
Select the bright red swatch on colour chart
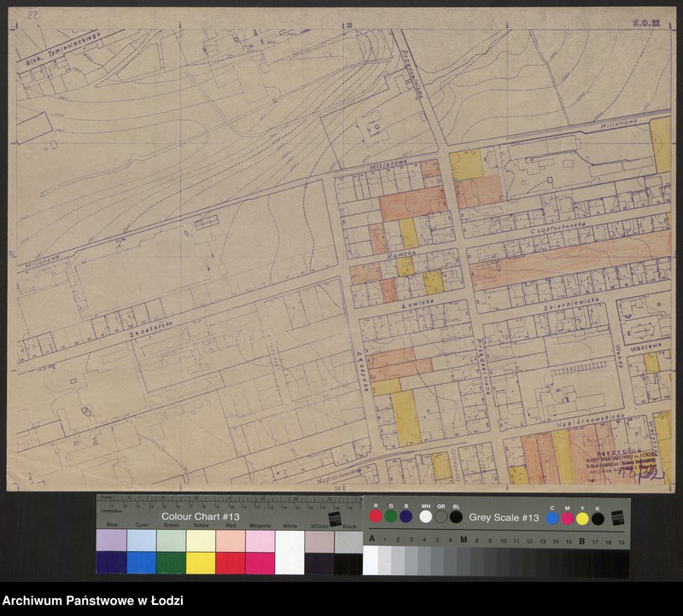(231, 563)
